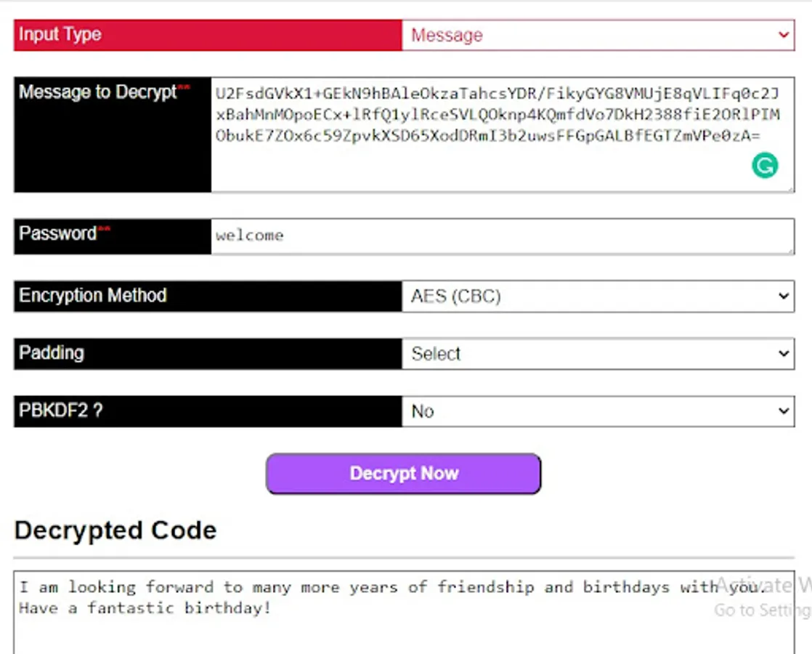Click into the Password field containing welcome
The height and width of the screenshot is (654, 812).
(501, 236)
